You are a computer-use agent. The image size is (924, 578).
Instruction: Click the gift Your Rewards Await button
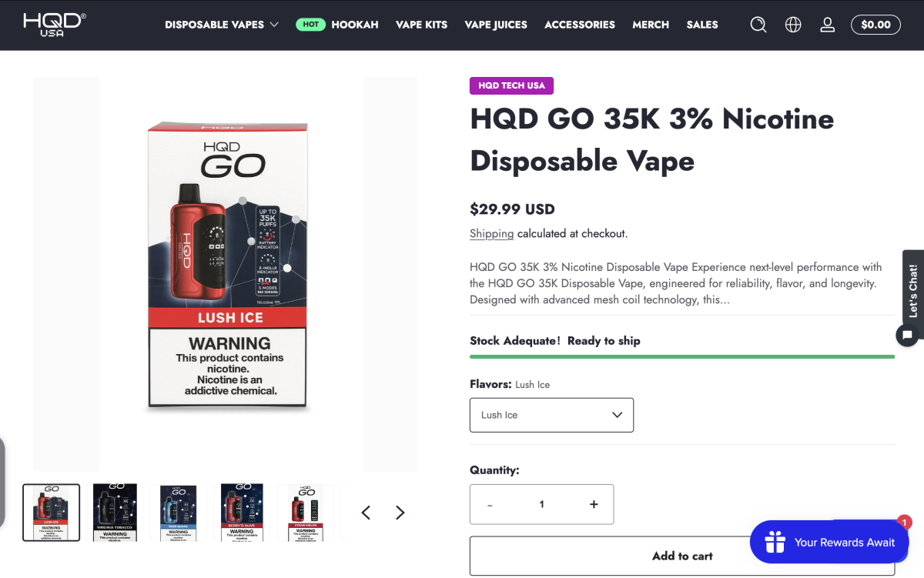coord(829,542)
